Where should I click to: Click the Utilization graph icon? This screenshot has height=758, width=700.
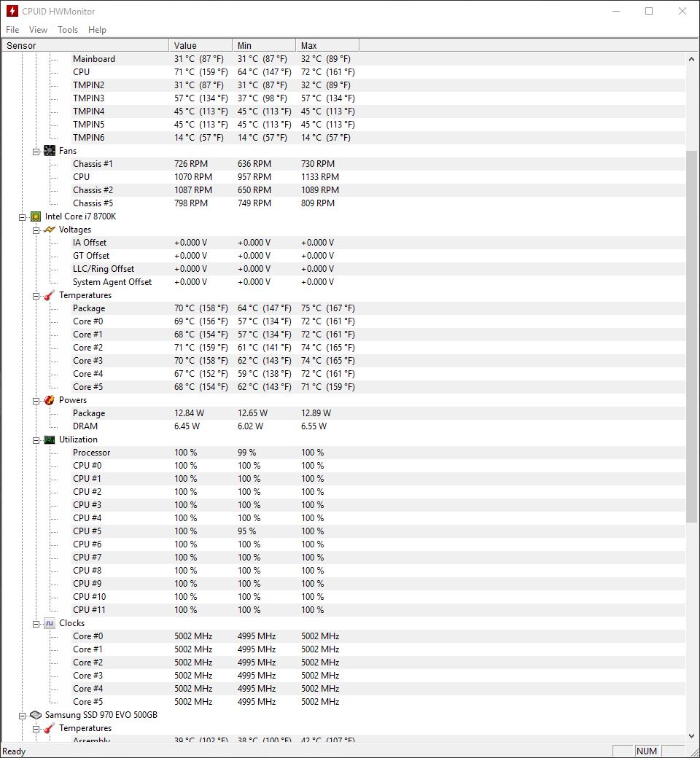[50, 439]
